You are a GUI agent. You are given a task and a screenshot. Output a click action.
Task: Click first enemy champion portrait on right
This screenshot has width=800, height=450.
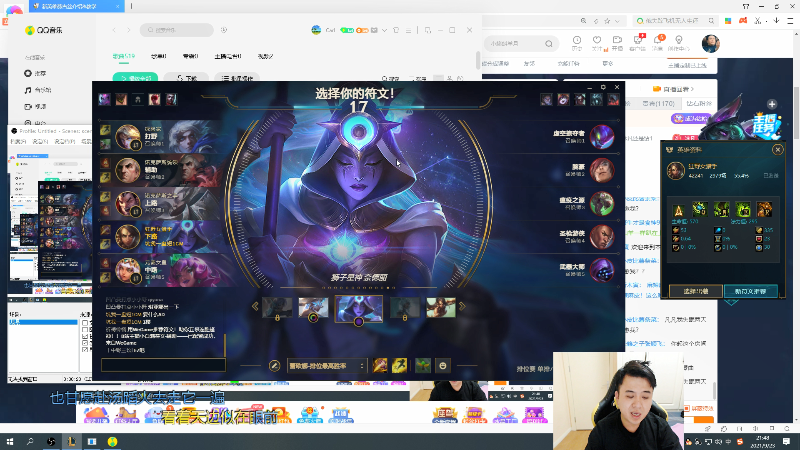(x=602, y=137)
